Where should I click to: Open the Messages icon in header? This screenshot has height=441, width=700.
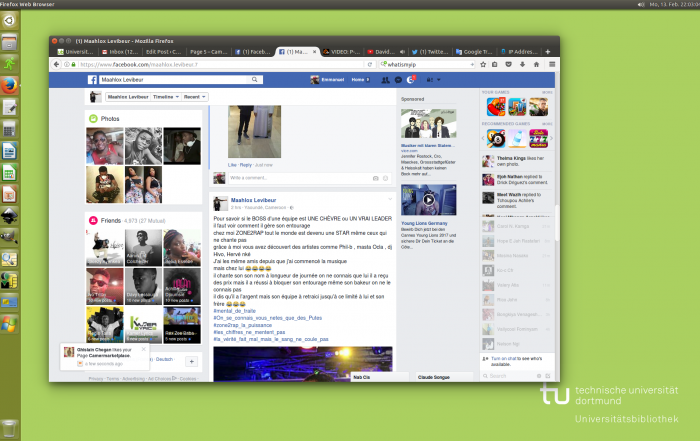(398, 79)
